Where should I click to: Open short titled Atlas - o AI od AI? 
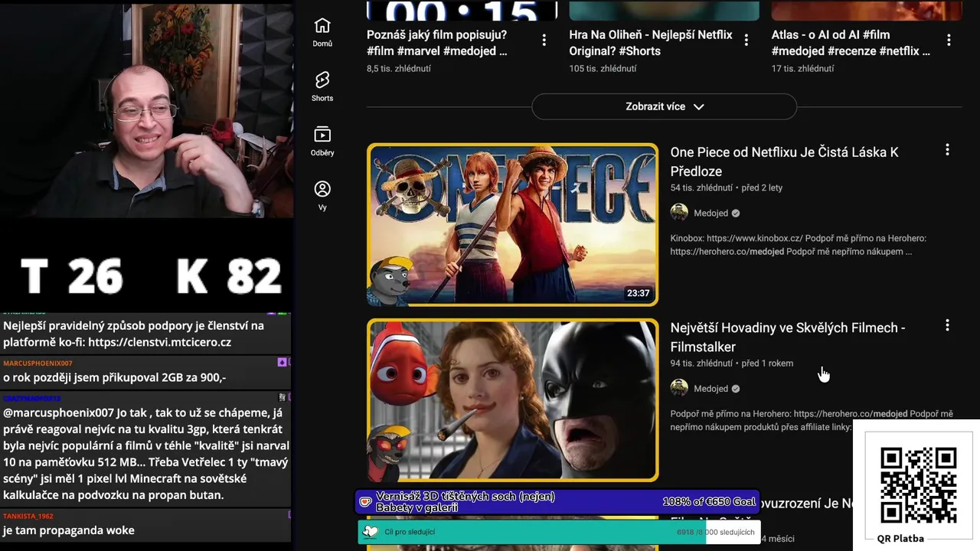(851, 43)
